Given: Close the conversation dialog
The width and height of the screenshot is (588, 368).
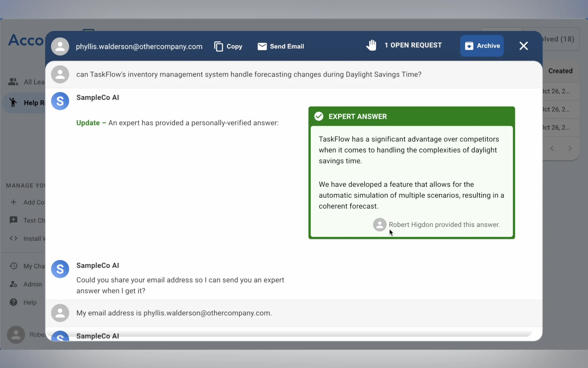Looking at the screenshot, I should (524, 46).
